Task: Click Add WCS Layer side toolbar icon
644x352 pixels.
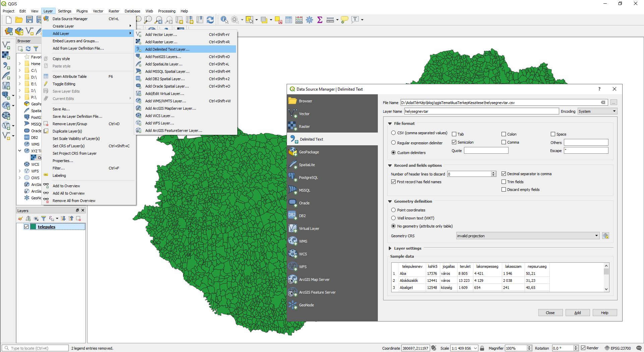Action: tap(6, 116)
